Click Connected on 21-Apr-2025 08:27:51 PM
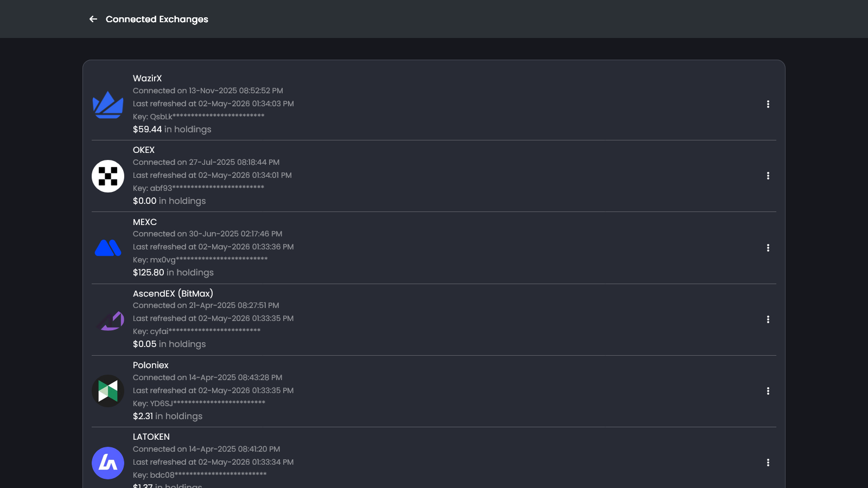 (206, 305)
